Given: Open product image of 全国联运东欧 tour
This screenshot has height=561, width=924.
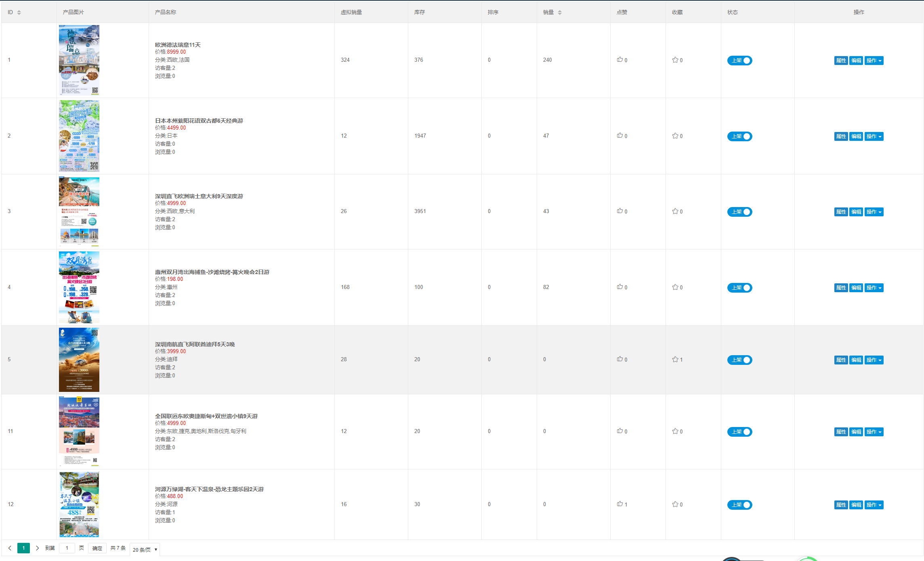Looking at the screenshot, I should (x=79, y=431).
